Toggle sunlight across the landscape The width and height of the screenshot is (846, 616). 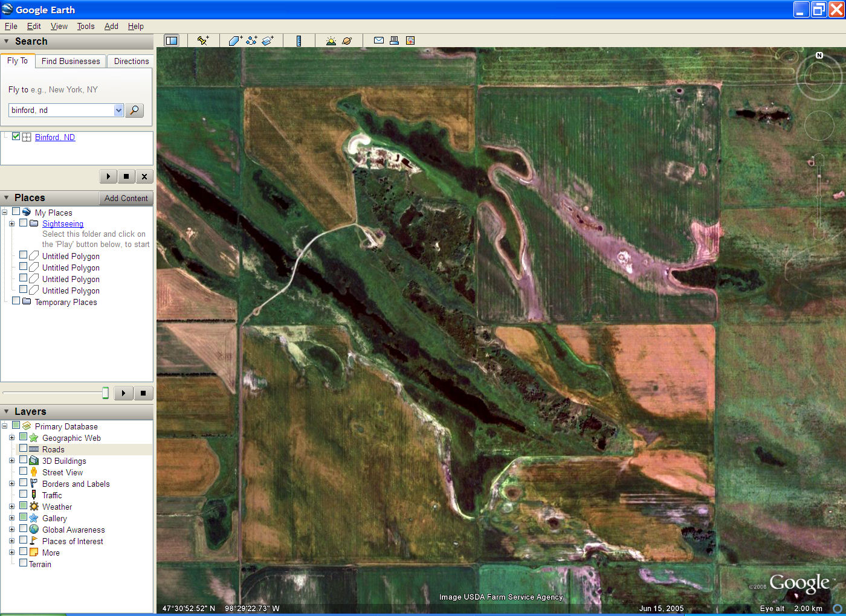tap(331, 40)
